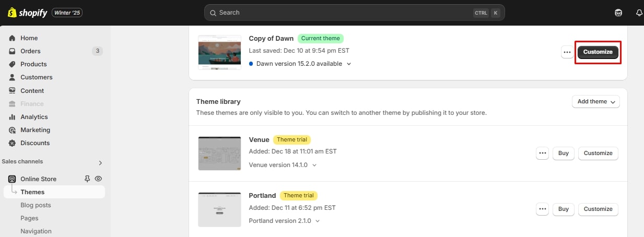
Task: Customize the Copy of Dawn theme
Action: (x=598, y=52)
